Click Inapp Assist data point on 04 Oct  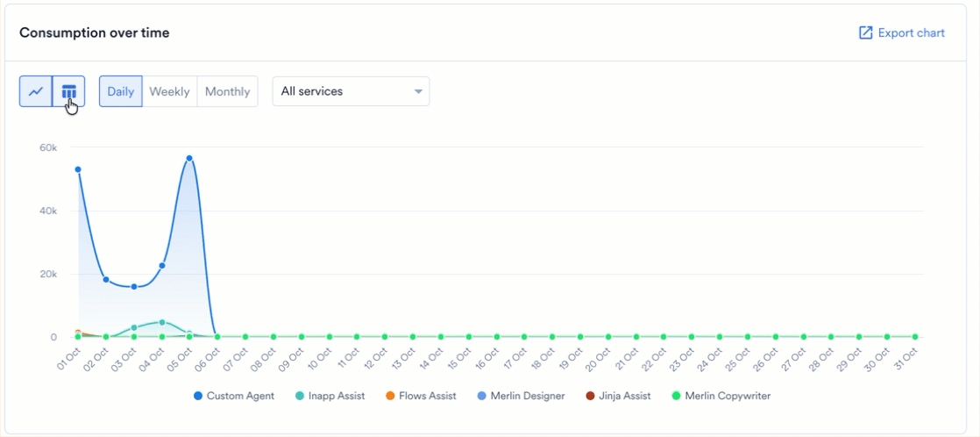162,322
